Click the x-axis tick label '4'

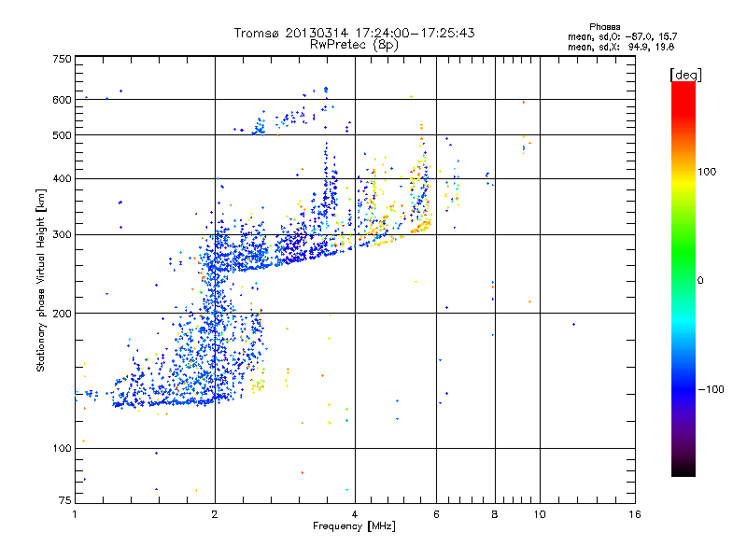(355, 514)
